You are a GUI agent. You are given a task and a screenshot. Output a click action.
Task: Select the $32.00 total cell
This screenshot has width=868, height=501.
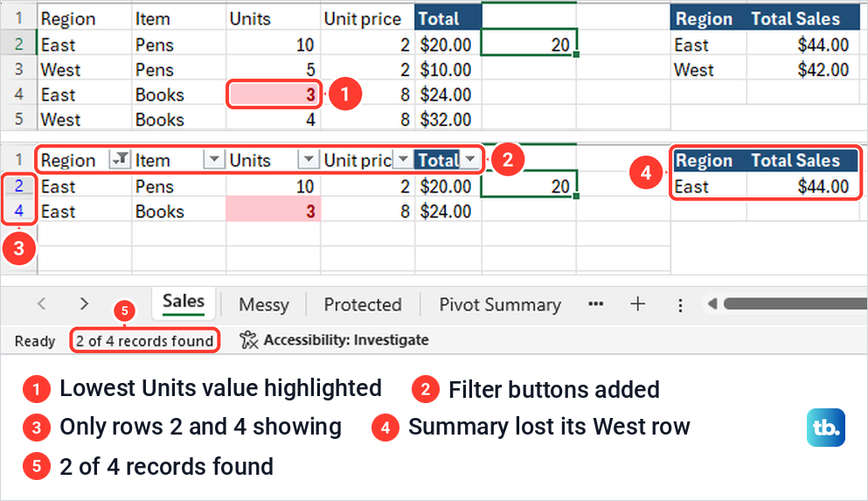pos(448,119)
